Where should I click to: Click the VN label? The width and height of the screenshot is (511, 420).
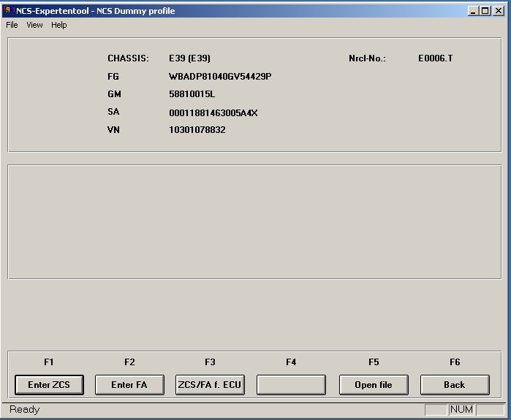[x=113, y=130]
